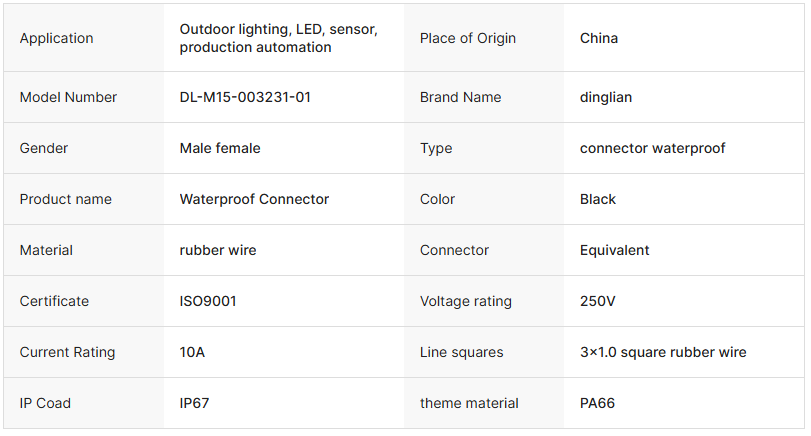The width and height of the screenshot is (811, 436).
Task: Click the Application label cell
Action: click(57, 38)
